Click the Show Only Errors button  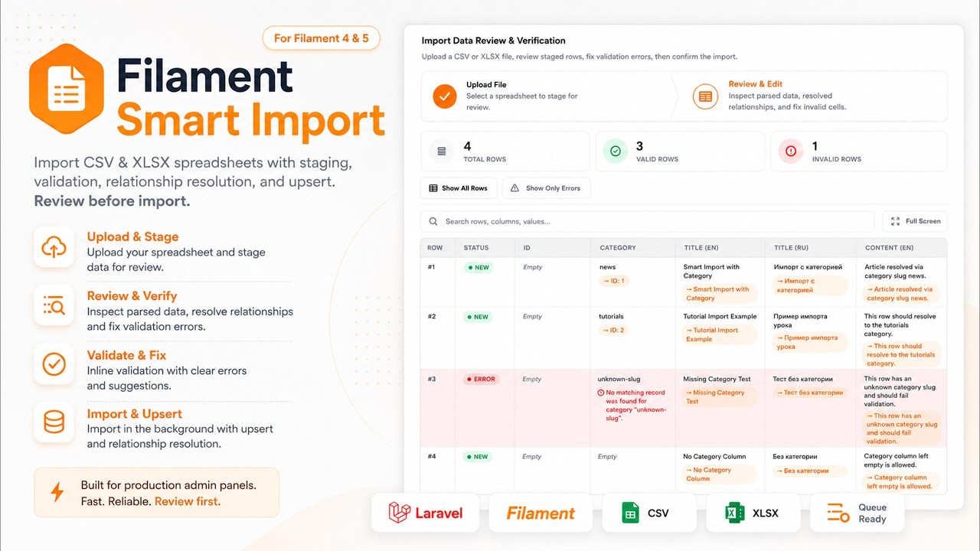click(546, 188)
